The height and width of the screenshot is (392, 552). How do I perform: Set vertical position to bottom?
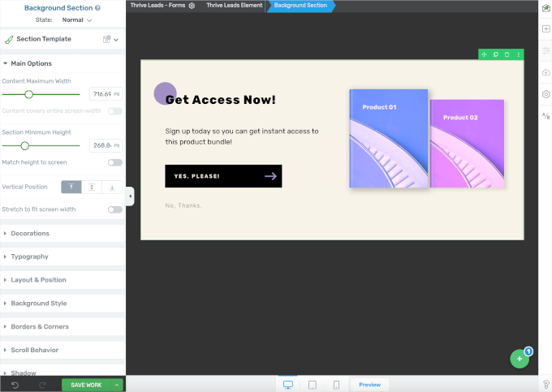coord(112,187)
